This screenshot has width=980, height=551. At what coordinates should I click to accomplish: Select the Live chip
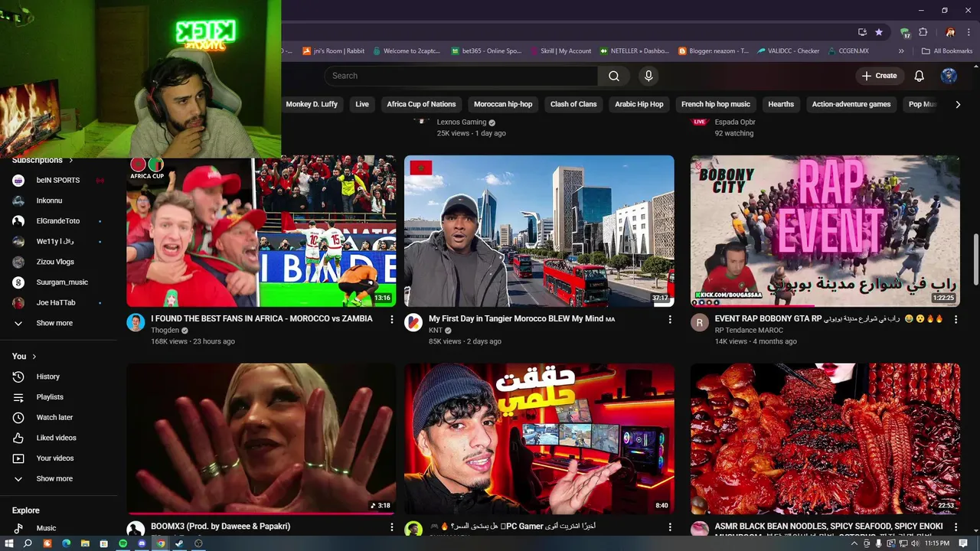(362, 104)
